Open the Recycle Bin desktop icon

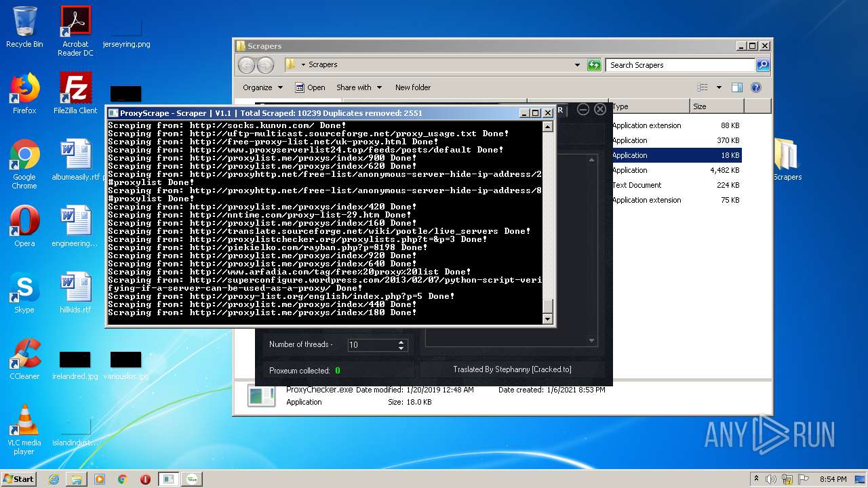(24, 27)
